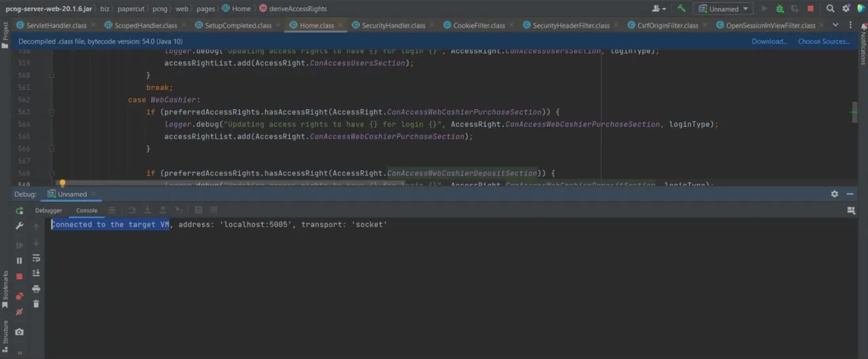Switch to CsrfOriginFilter.class tab
The width and height of the screenshot is (868, 359).
point(667,25)
